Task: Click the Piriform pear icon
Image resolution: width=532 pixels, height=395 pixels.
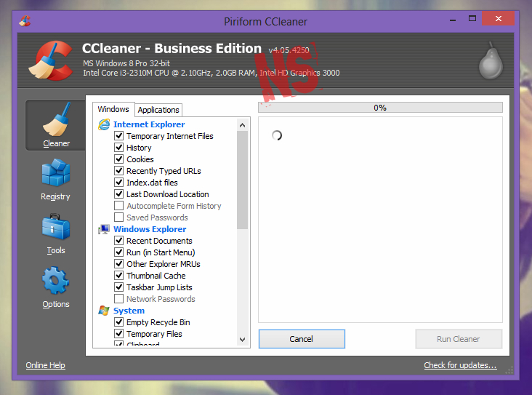Action: pyautogui.click(x=491, y=60)
